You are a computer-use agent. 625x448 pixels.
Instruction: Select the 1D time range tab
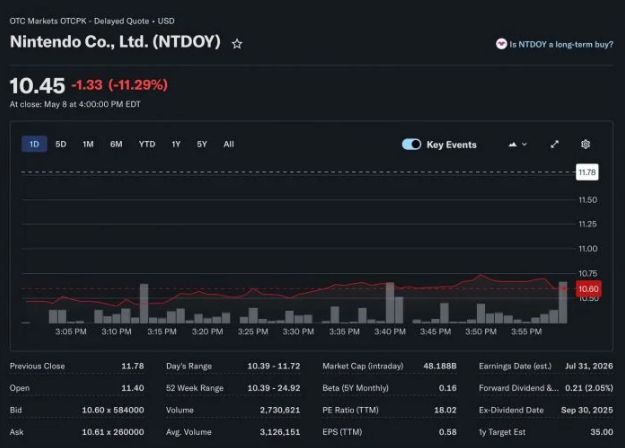pos(34,144)
